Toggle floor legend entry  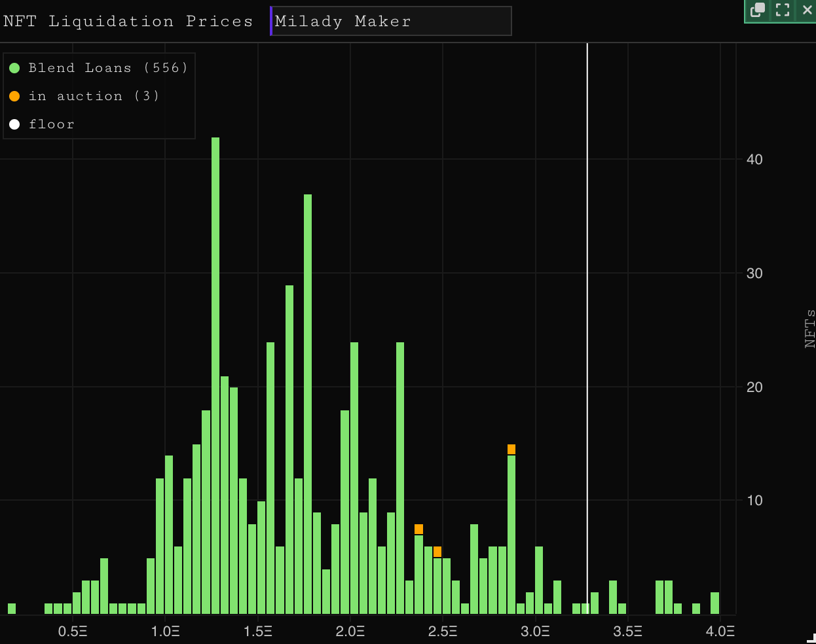click(x=42, y=124)
